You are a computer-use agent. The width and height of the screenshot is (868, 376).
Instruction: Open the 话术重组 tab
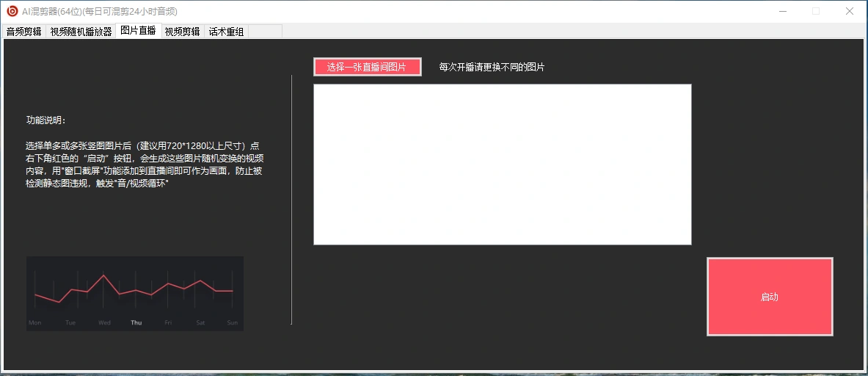(x=226, y=32)
